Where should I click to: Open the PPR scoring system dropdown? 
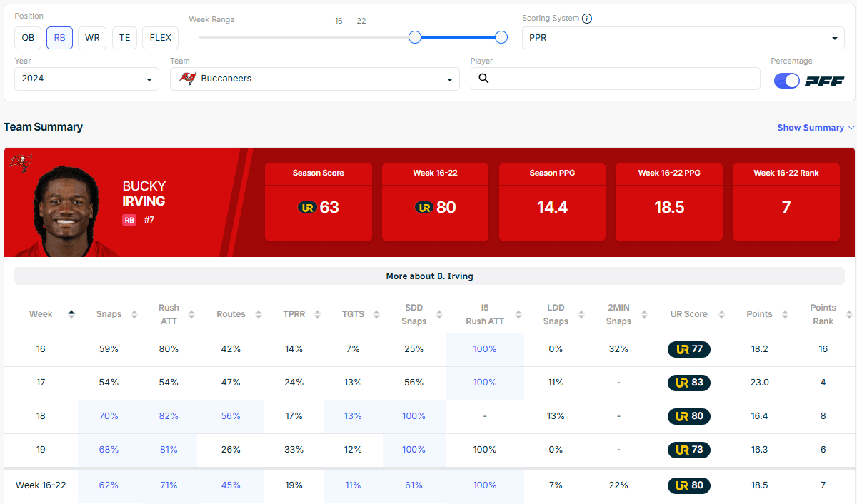click(x=683, y=38)
